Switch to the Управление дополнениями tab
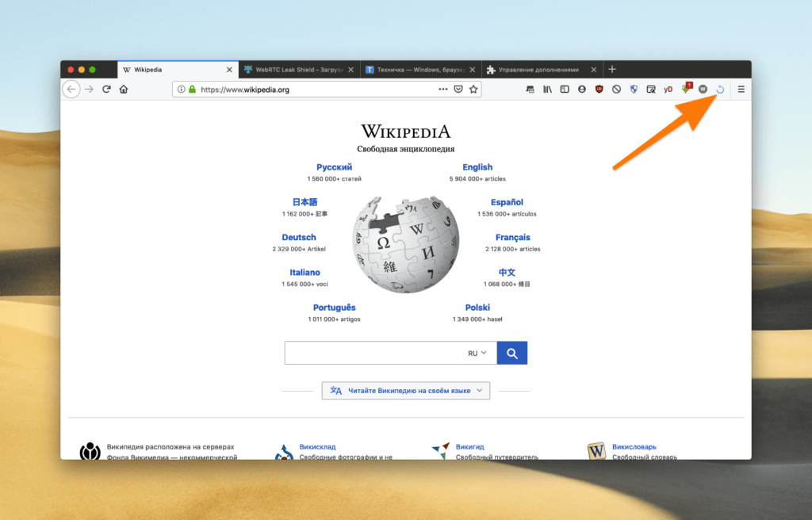The height and width of the screenshot is (520, 812). click(542, 70)
